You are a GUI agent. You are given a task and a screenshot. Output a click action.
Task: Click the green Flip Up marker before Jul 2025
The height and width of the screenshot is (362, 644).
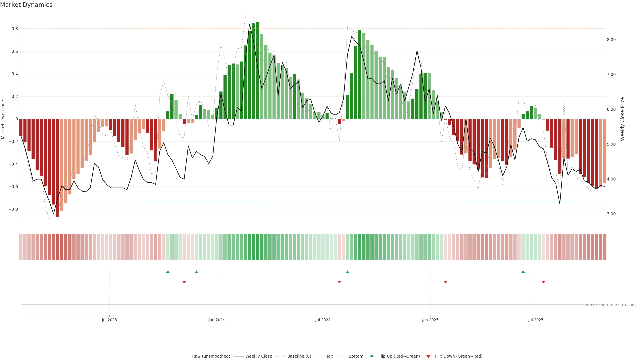coord(523,272)
